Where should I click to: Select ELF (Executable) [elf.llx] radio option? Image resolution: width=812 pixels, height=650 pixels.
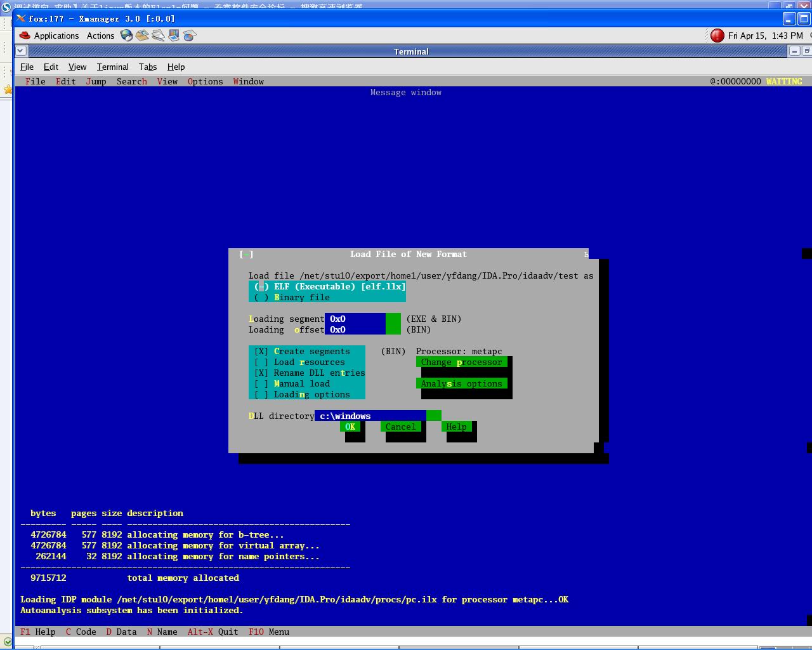click(x=327, y=286)
